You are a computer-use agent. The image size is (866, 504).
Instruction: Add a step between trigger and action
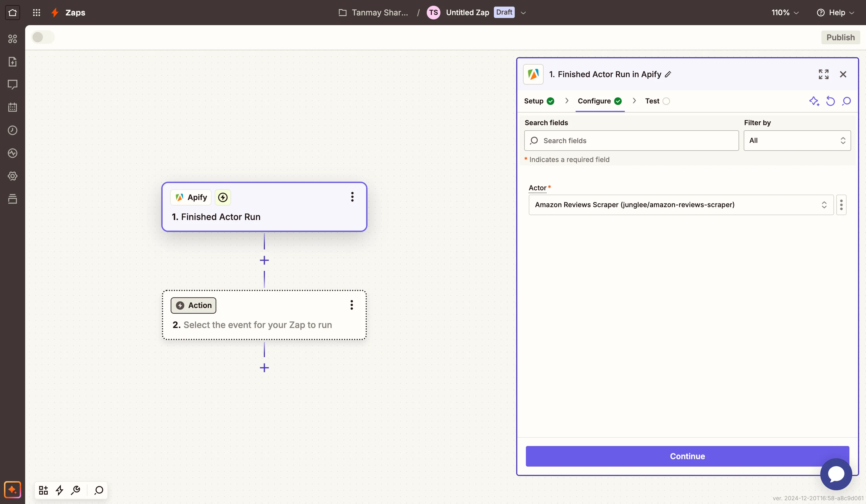264,260
